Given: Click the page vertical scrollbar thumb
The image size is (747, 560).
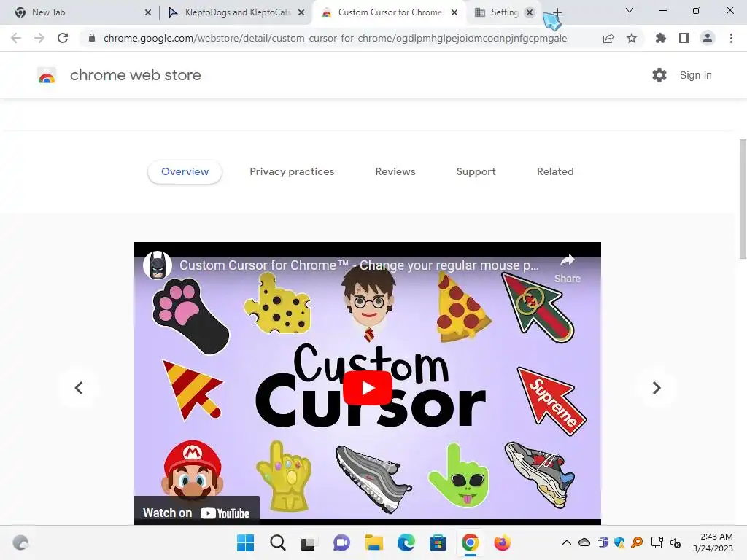Looking at the screenshot, I should point(743,199).
